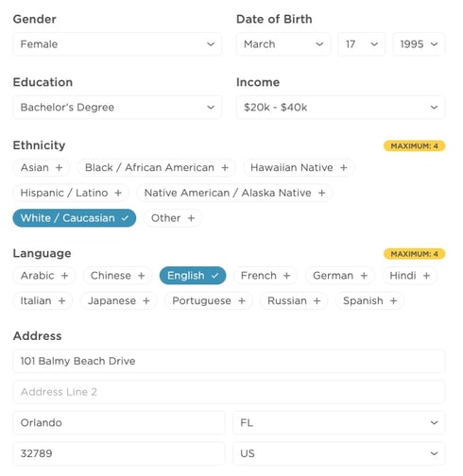The height and width of the screenshot is (476, 463).
Task: Click the plus icon next to Portuguese
Action: (x=242, y=301)
